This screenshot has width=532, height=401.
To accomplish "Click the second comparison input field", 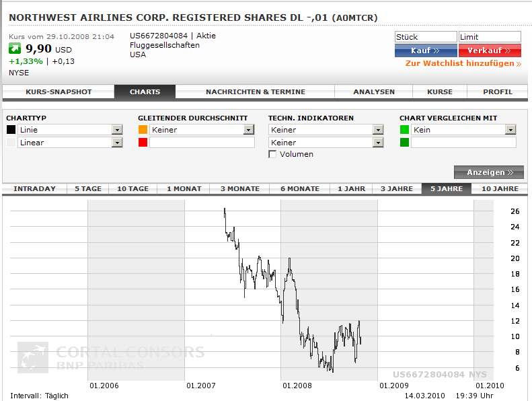I will coord(463,143).
